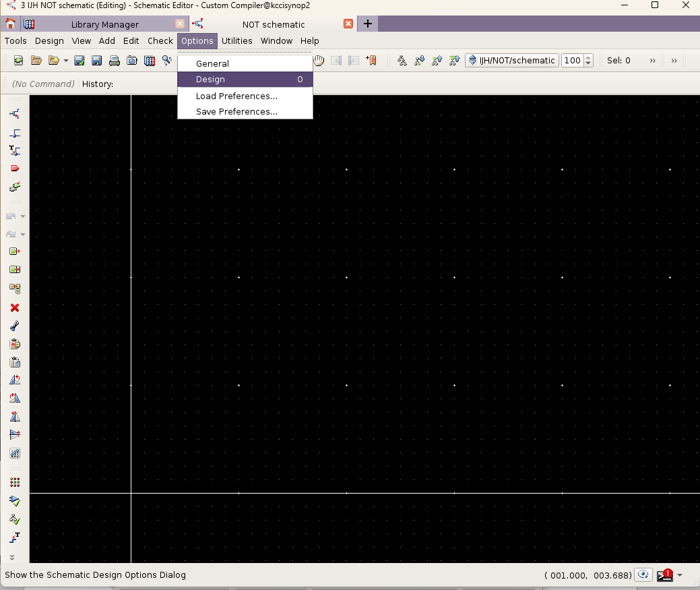Open the Design menu in menu bar
The image size is (700, 590).
point(49,40)
